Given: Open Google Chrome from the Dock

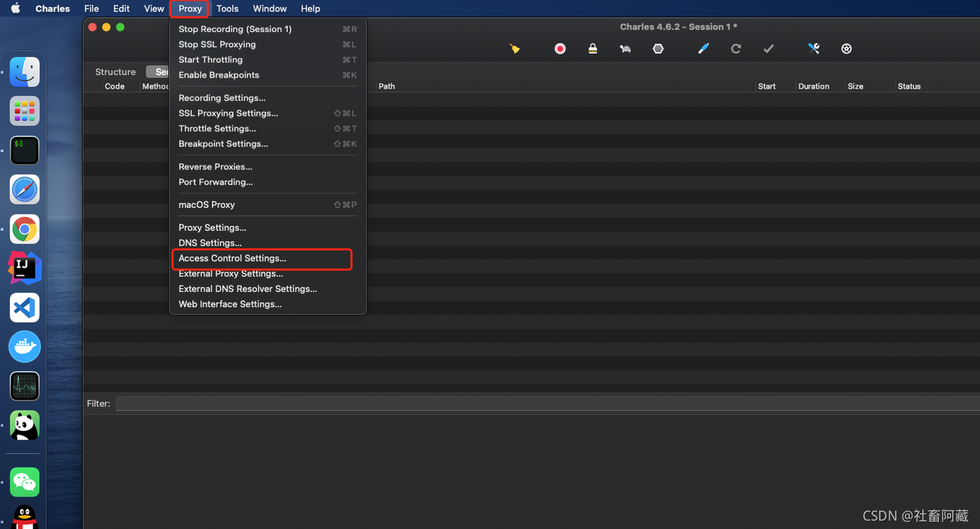Looking at the screenshot, I should (x=24, y=229).
